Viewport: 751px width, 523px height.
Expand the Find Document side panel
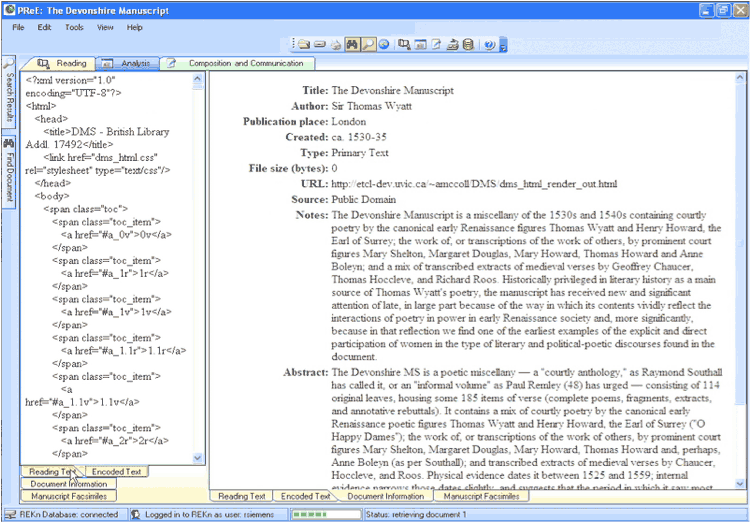tap(9, 174)
